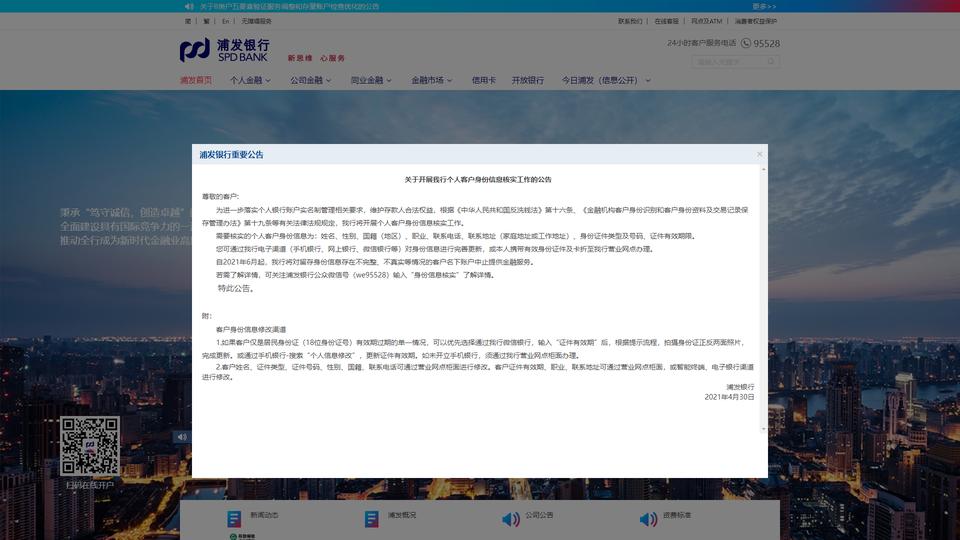Viewport: 960px width, 540px height.
Task: Click the 附: line in the notice
Action: tap(207, 316)
